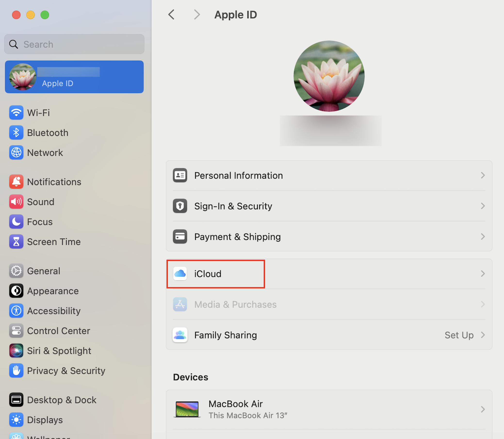Click the Wi-Fi icon in sidebar
Viewport: 504px width, 439px height.
coord(16,113)
